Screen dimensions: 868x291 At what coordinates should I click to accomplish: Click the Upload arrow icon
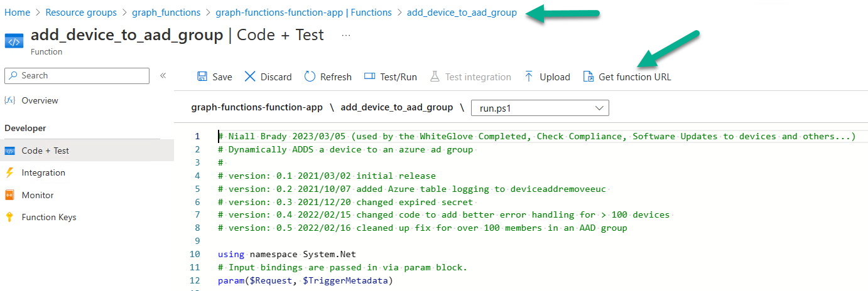click(529, 77)
